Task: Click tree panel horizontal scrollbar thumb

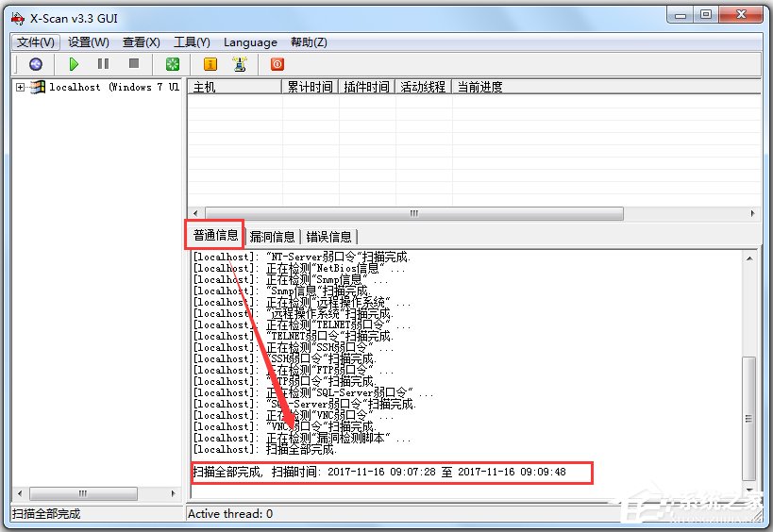Action: (x=83, y=493)
